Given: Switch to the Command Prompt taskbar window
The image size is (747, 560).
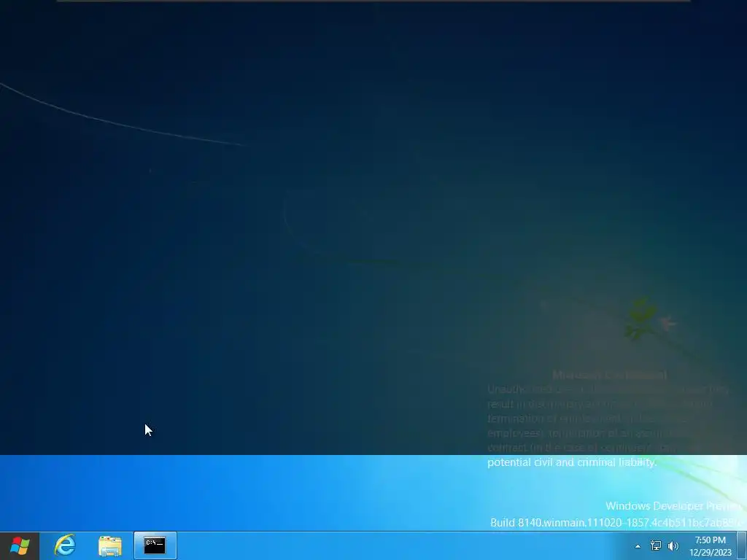Looking at the screenshot, I should pyautogui.click(x=155, y=545).
